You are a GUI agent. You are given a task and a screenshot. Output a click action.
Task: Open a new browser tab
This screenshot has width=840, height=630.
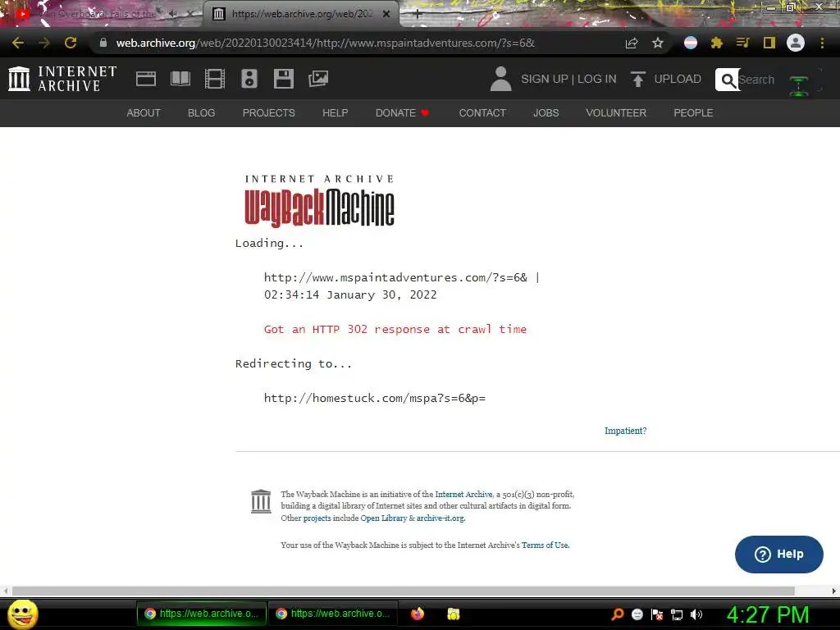[x=418, y=15]
